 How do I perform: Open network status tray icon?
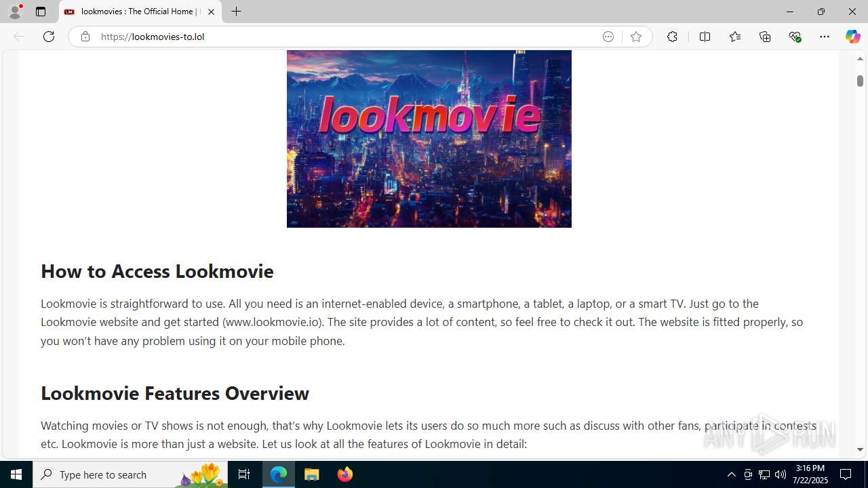(x=764, y=474)
